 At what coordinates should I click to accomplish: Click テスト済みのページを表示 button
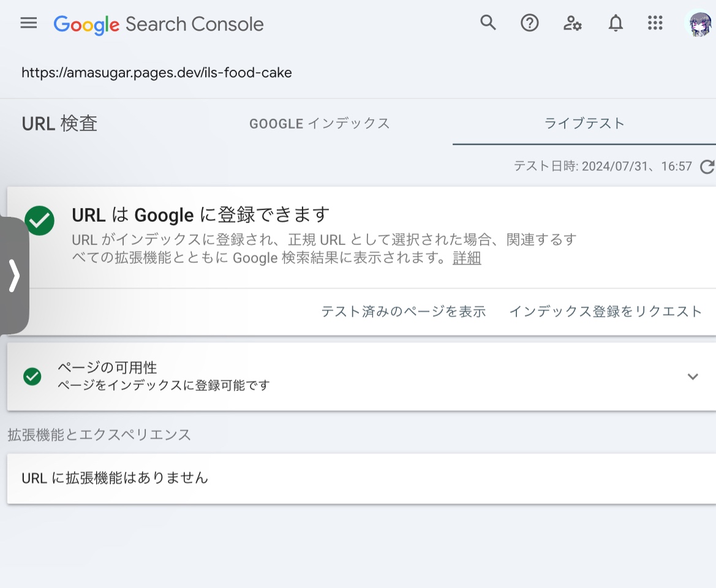coord(403,311)
